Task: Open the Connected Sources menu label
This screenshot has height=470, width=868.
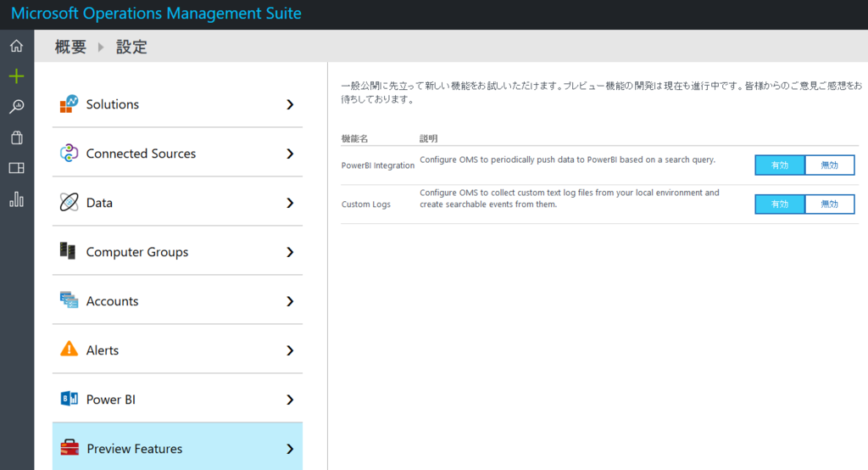Action: 142,154
